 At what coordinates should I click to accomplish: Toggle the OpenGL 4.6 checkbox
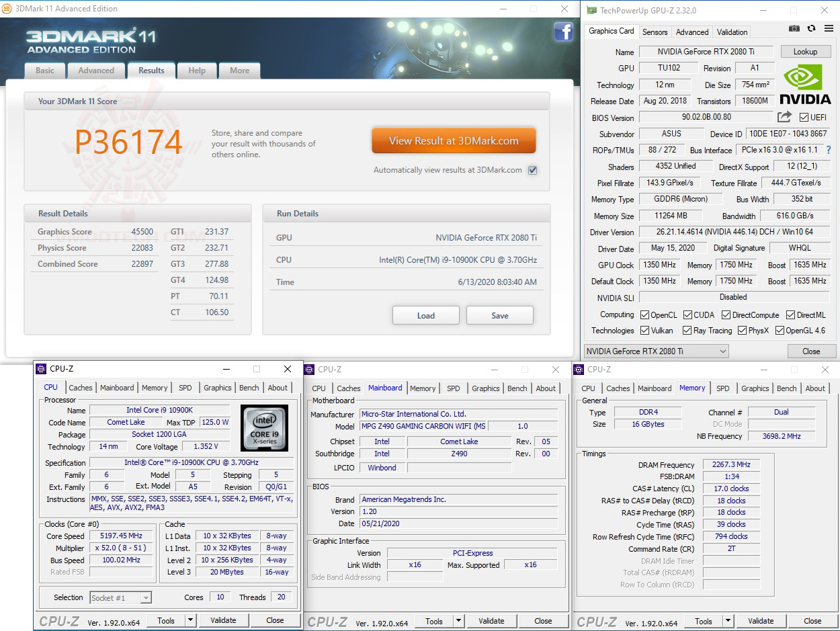click(x=780, y=331)
